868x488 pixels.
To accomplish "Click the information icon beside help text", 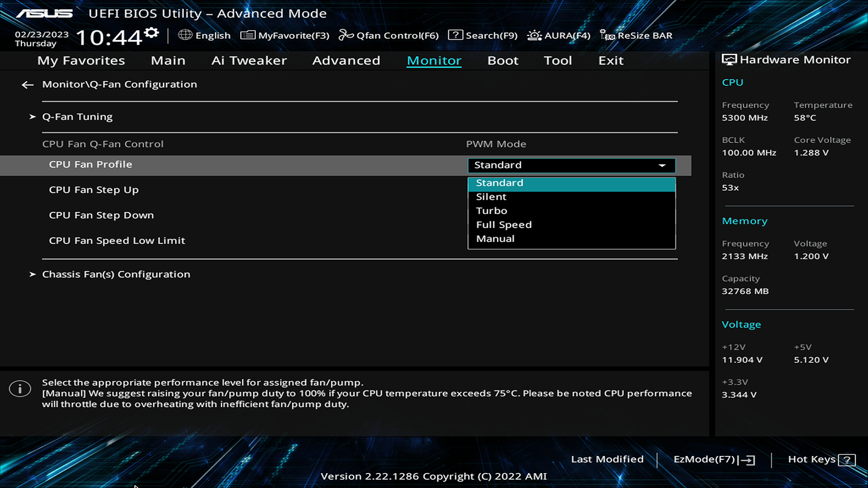I will coord(20,389).
